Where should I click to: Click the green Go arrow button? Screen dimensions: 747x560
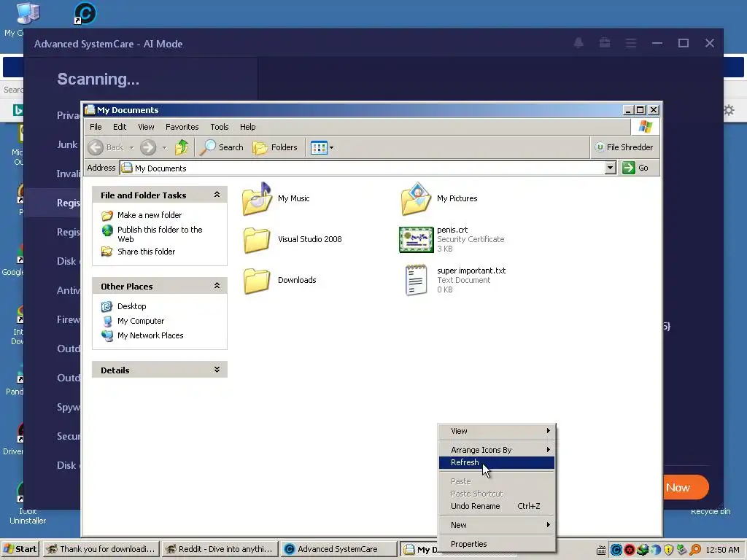[628, 168]
